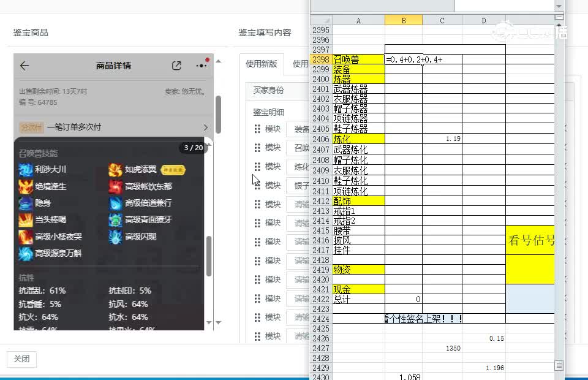Click the 召唤兽 yellow cell
The height and width of the screenshot is (380, 588).
click(x=358, y=59)
